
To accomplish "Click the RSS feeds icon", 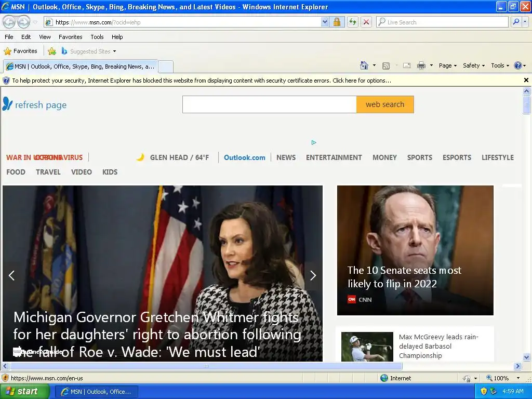I will pos(386,66).
